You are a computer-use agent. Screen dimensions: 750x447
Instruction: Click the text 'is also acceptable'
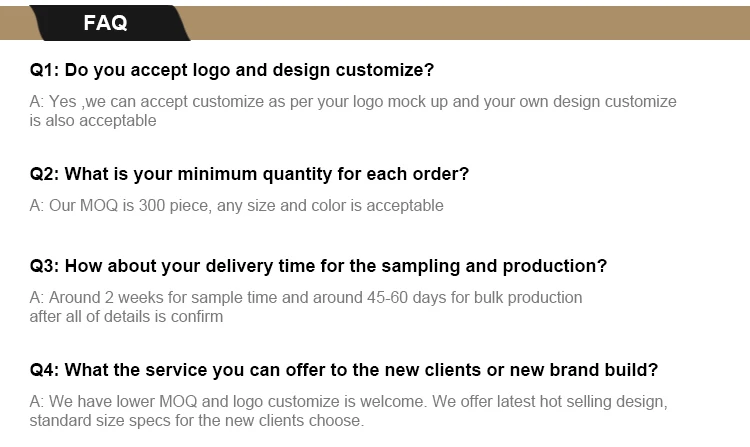point(93,121)
